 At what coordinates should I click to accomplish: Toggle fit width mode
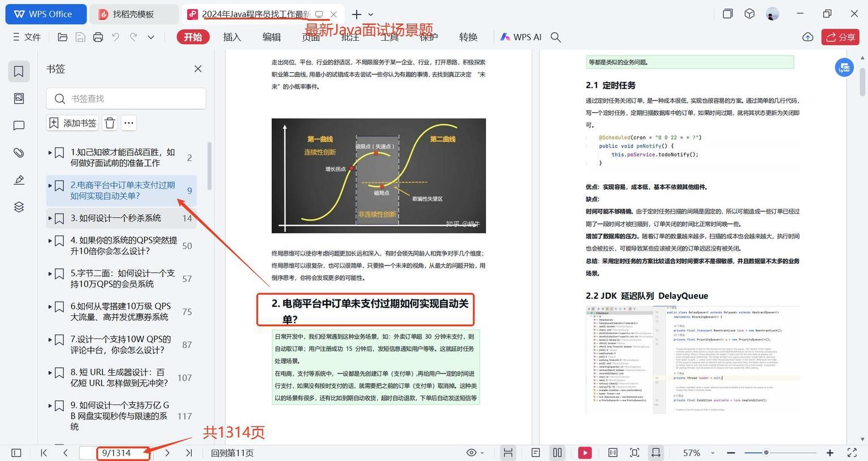click(656, 453)
